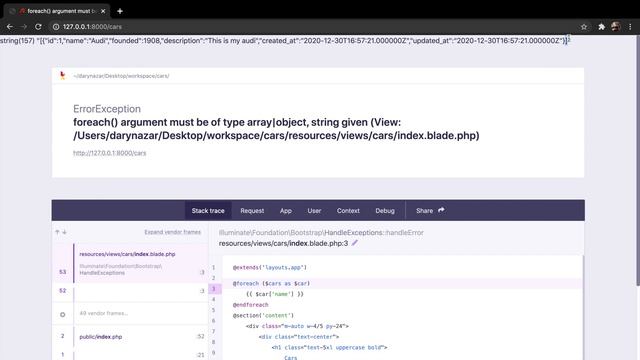Switch to the Context tab
This screenshot has width=640, height=360.
pyautogui.click(x=348, y=211)
